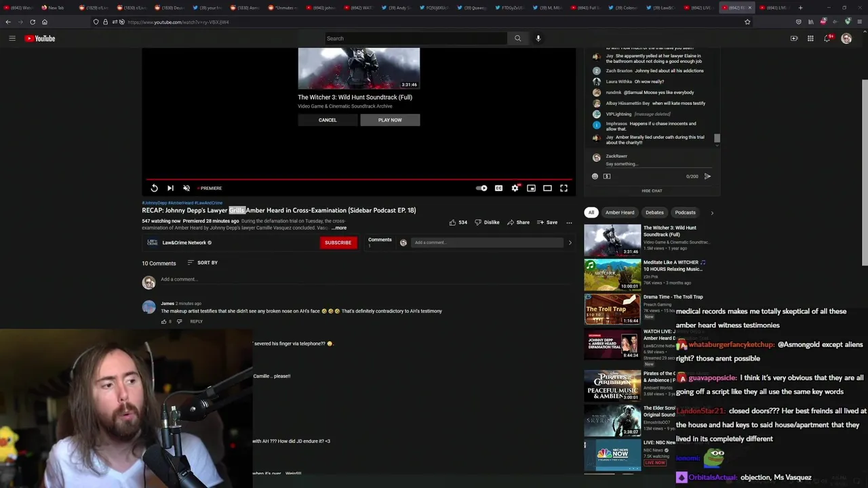Click the #JohnnyDepp hashtag
This screenshot has width=868, height=488.
click(154, 203)
